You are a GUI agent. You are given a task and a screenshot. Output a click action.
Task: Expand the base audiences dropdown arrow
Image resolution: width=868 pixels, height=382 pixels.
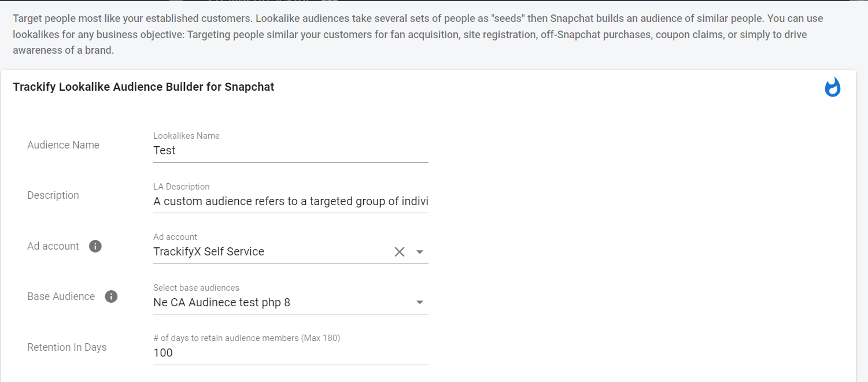(x=420, y=302)
